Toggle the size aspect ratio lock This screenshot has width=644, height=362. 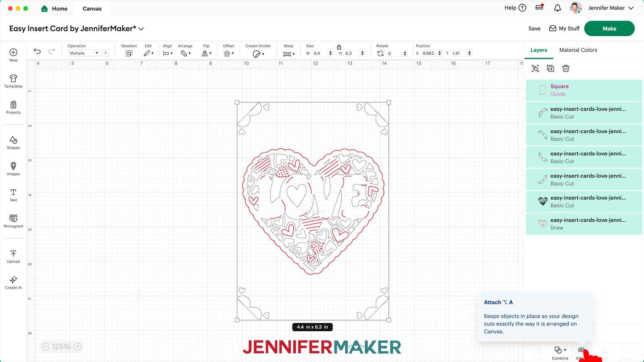click(339, 47)
